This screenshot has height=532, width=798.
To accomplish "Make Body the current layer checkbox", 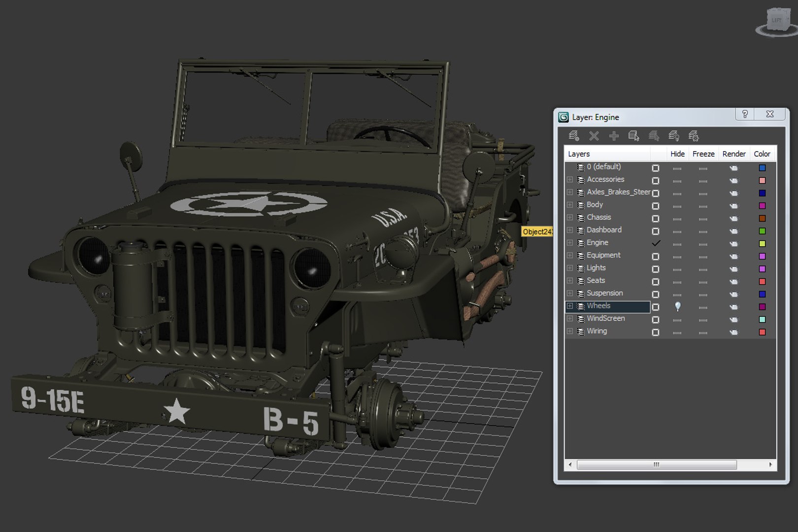I will pyautogui.click(x=656, y=206).
